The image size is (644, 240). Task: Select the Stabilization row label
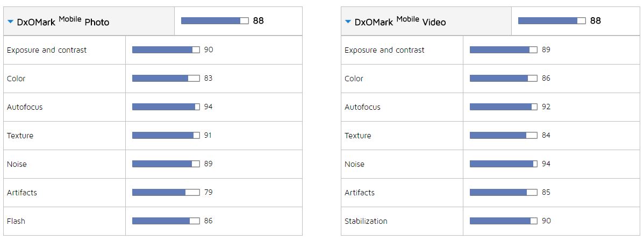(366, 221)
